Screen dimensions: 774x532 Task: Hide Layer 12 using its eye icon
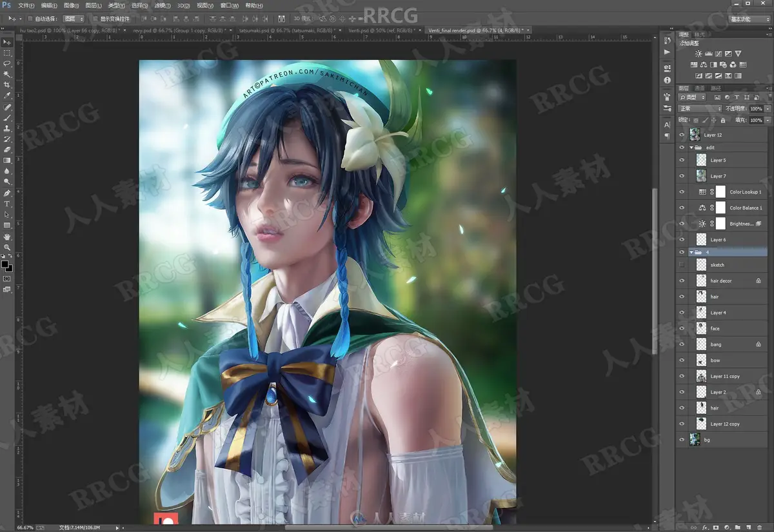tap(682, 135)
